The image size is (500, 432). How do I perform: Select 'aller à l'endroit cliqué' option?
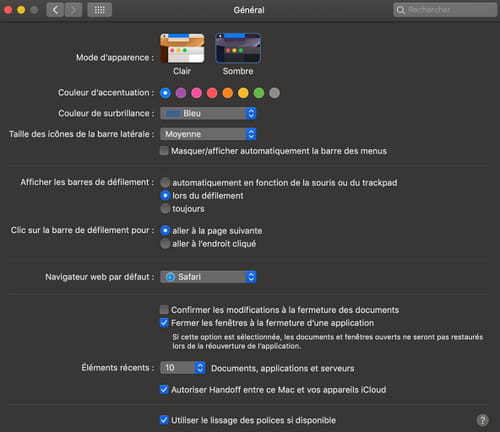click(x=165, y=244)
